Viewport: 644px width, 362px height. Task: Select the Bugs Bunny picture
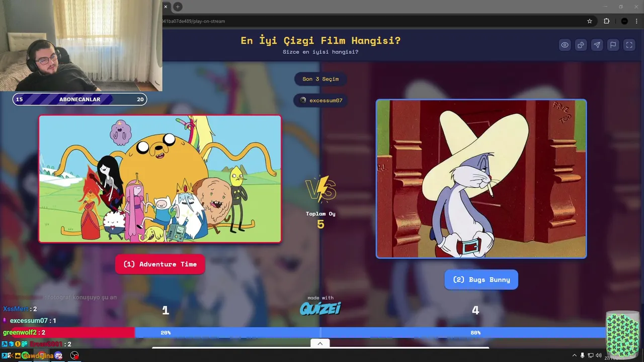[481, 179]
